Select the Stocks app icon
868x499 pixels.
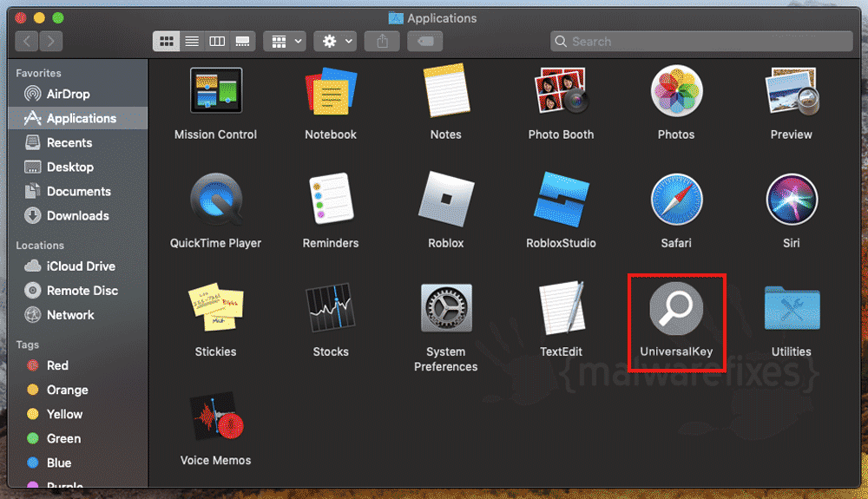[x=331, y=307]
